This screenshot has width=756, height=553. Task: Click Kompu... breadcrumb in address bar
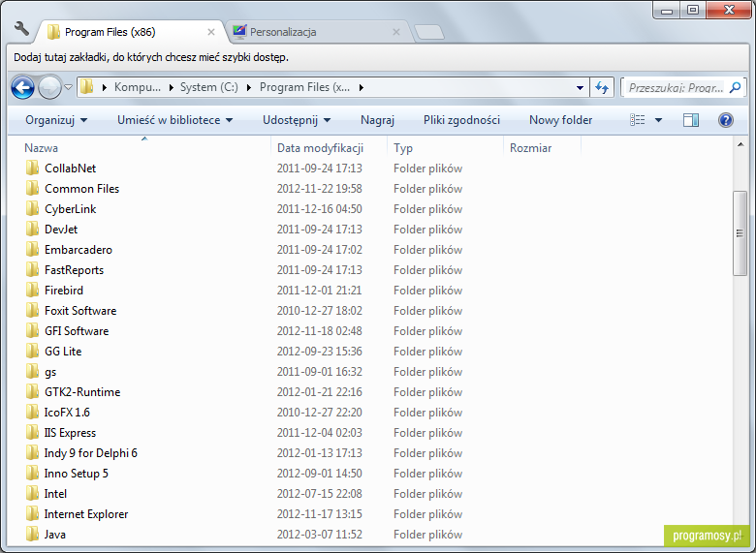click(x=138, y=87)
